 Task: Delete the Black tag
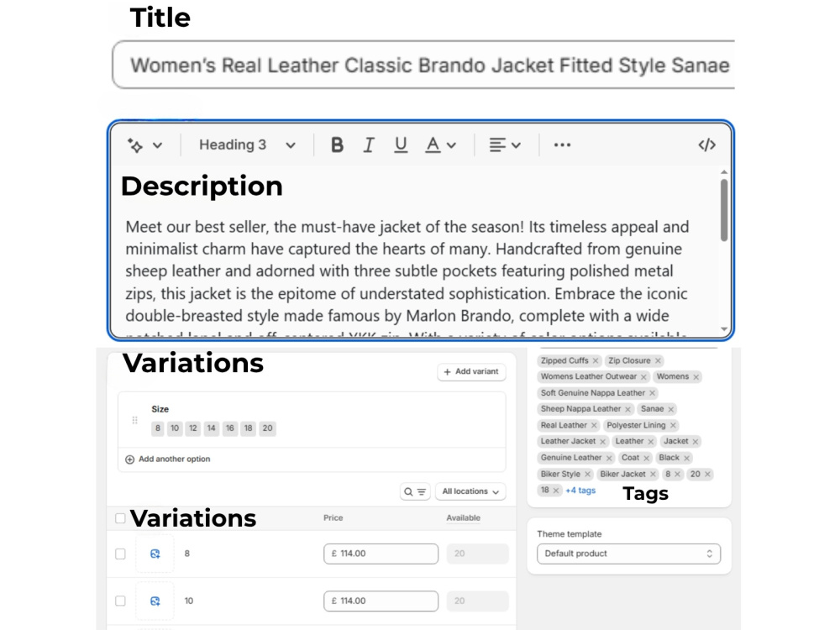(x=686, y=458)
